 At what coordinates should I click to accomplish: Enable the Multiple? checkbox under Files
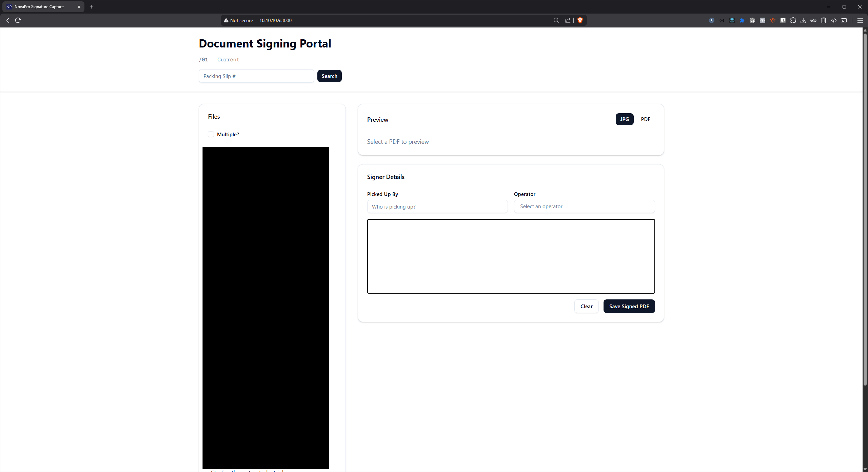(211, 134)
